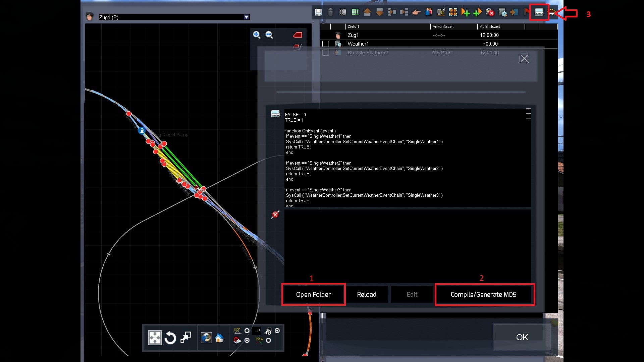Screen dimensions: 644x362
Task: Toggle the magnet snap radio button
Action: (247, 341)
